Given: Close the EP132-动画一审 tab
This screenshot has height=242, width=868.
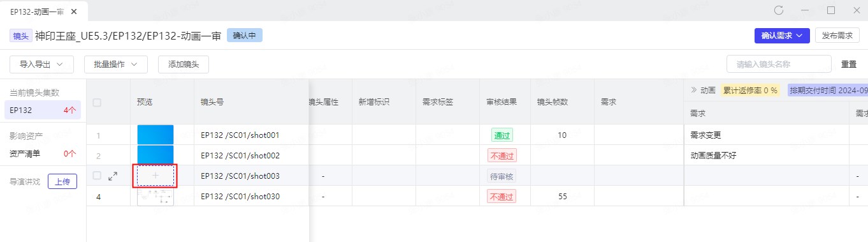Looking at the screenshot, I should coord(75,11).
